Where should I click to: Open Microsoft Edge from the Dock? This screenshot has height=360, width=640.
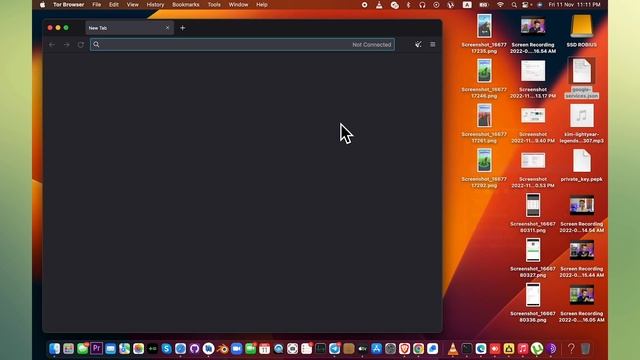(x=481, y=348)
